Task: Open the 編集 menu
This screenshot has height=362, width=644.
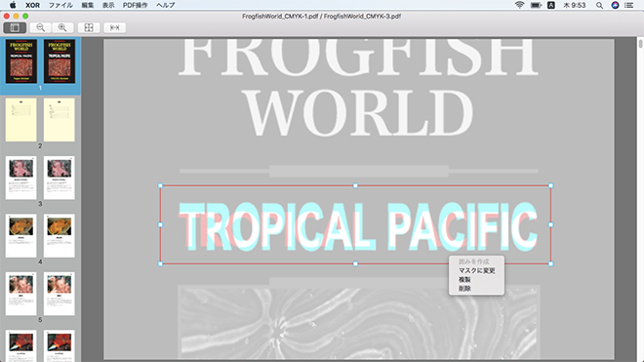Action: click(x=88, y=5)
